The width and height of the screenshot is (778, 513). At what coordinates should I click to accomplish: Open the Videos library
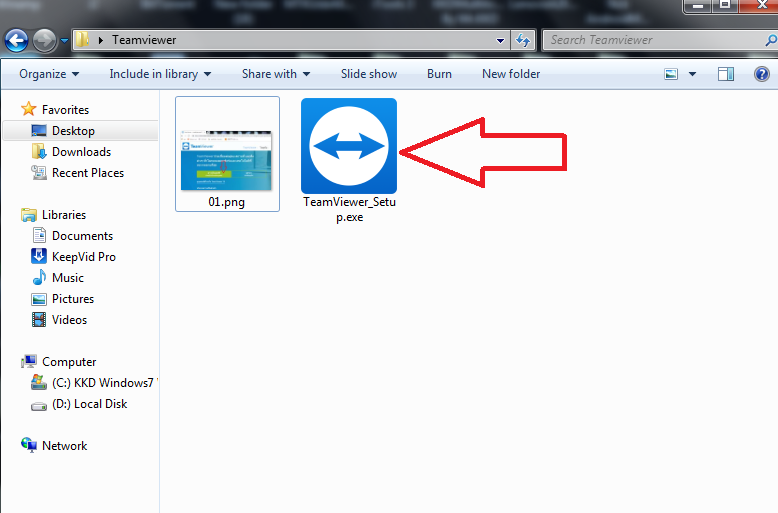pyautogui.click(x=69, y=320)
